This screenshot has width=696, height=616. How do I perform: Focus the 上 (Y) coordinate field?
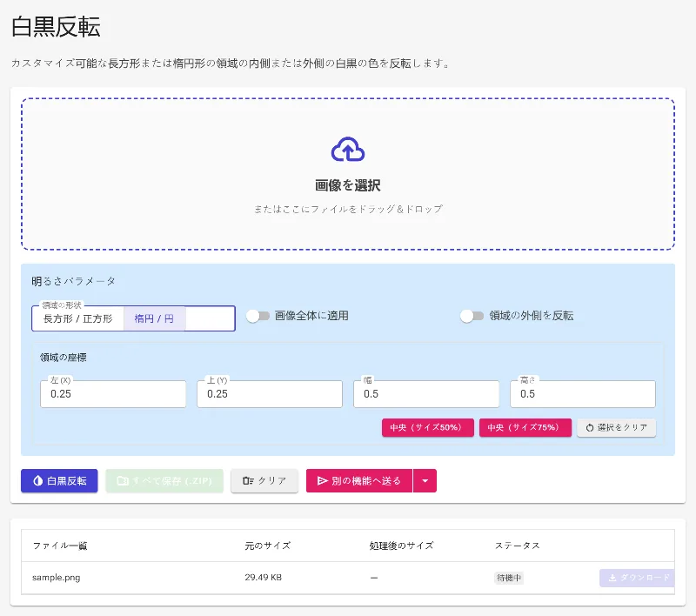(270, 393)
